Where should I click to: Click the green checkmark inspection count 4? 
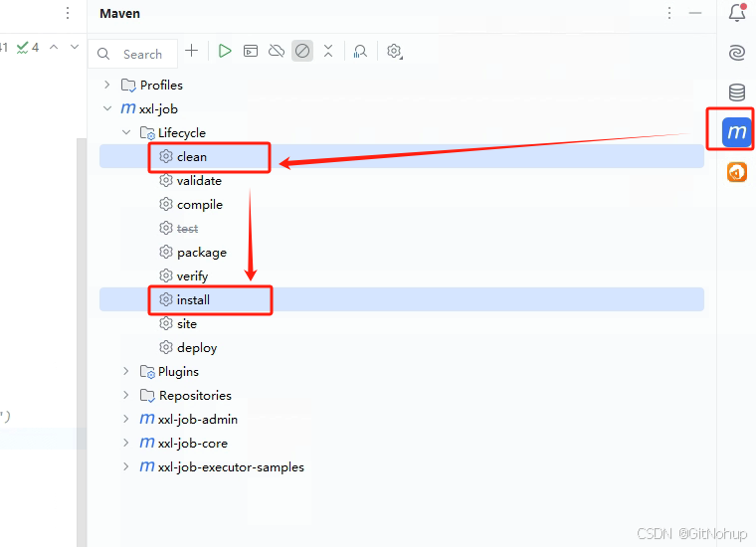coord(28,47)
